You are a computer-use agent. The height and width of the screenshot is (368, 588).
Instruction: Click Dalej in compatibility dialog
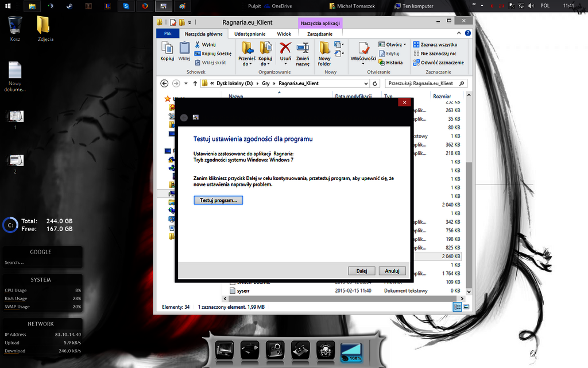pyautogui.click(x=362, y=271)
